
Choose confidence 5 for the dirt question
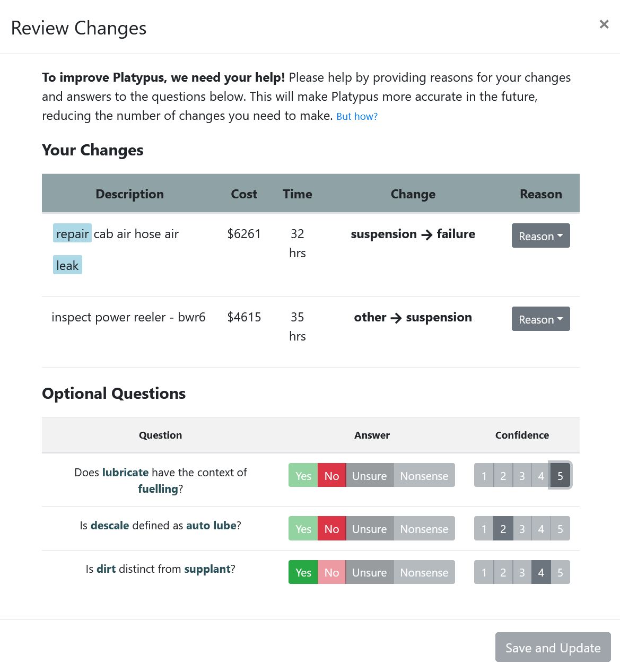pos(560,572)
